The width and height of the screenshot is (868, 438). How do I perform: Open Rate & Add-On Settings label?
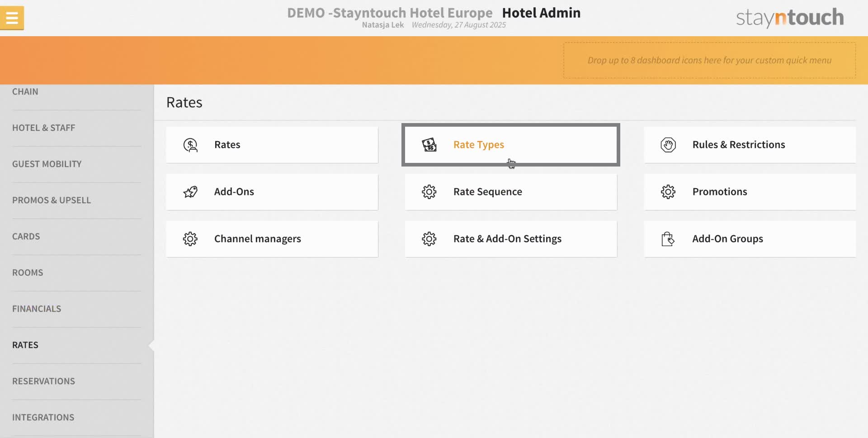pyautogui.click(x=507, y=239)
